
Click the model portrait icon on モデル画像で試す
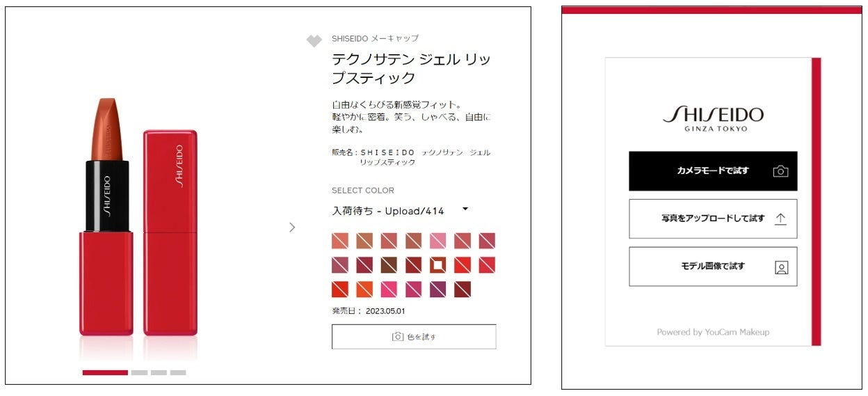click(781, 267)
